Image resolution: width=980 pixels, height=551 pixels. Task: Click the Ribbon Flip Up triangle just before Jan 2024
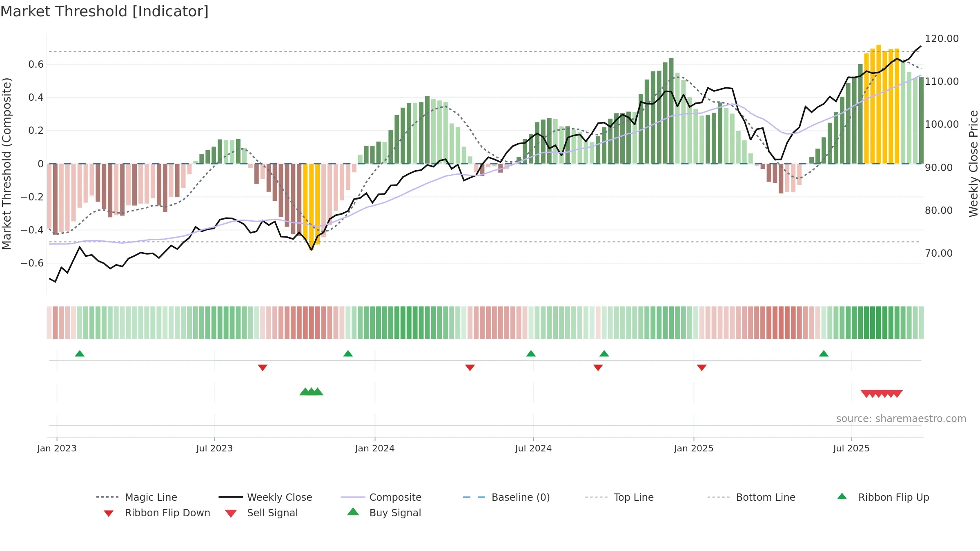(x=348, y=353)
